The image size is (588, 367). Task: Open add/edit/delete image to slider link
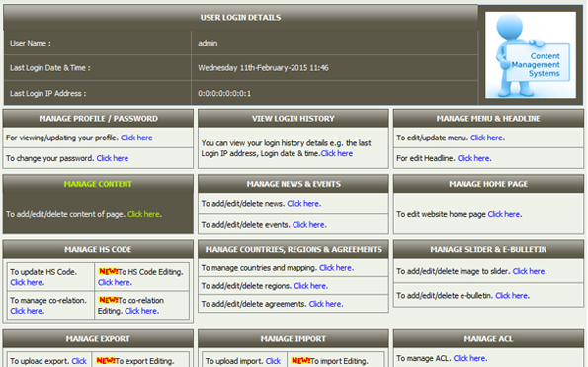529,271
